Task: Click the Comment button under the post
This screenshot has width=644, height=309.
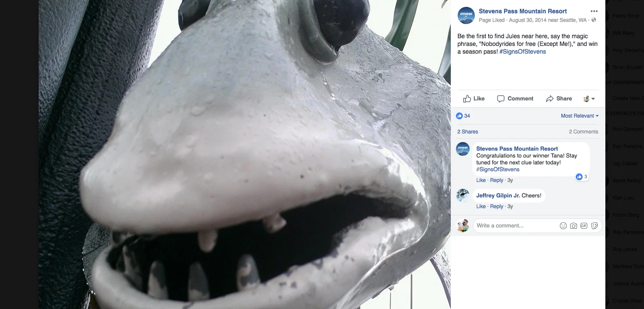Action: tap(515, 99)
